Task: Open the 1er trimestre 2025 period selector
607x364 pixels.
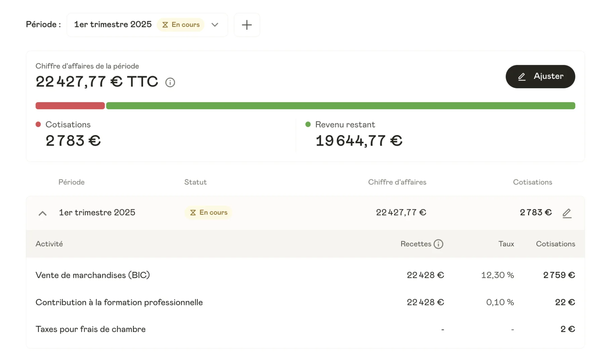Action: [x=113, y=25]
